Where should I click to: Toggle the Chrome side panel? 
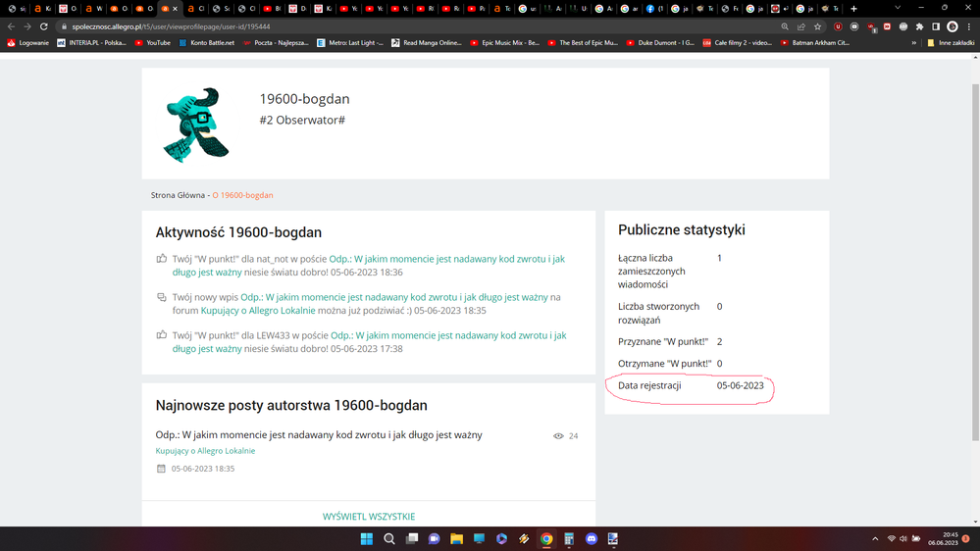(x=936, y=26)
